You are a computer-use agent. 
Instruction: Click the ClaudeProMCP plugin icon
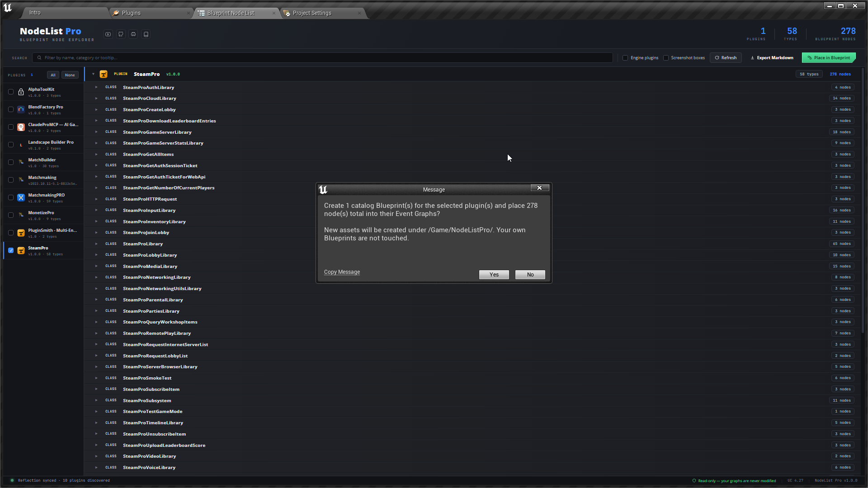click(x=21, y=127)
